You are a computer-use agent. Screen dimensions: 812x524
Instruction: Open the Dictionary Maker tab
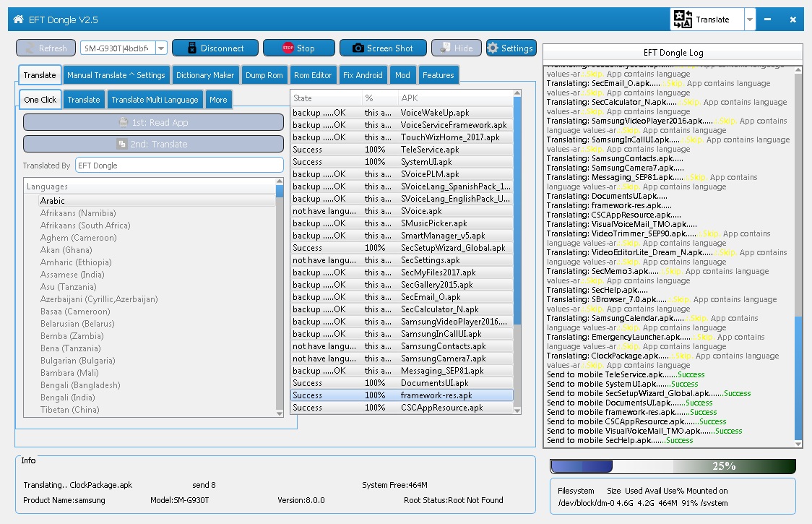point(205,75)
